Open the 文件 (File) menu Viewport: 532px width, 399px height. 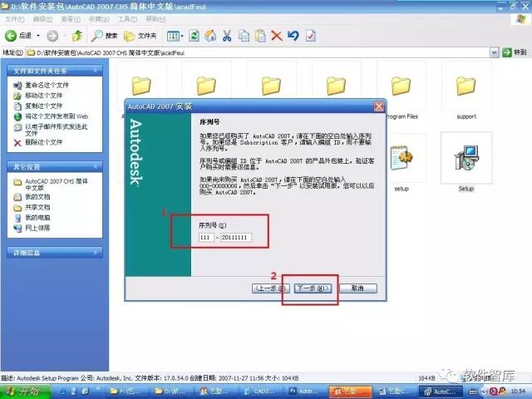click(14, 19)
